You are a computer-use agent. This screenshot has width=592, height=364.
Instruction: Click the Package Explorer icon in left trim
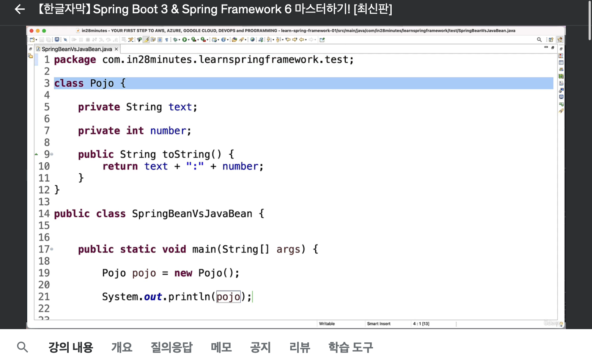point(30,56)
